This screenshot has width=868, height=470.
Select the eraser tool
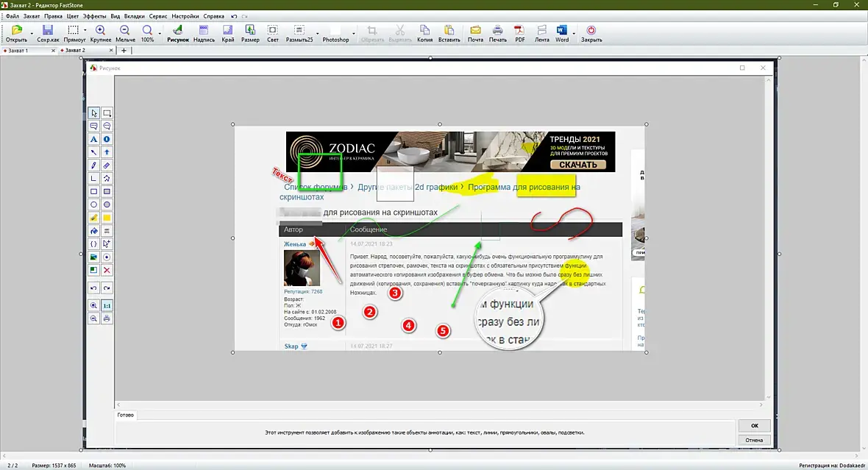(x=107, y=165)
